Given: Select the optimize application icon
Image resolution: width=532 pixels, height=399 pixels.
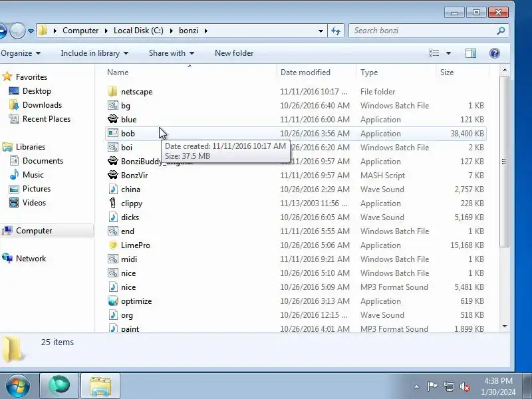Looking at the screenshot, I should [x=112, y=301].
